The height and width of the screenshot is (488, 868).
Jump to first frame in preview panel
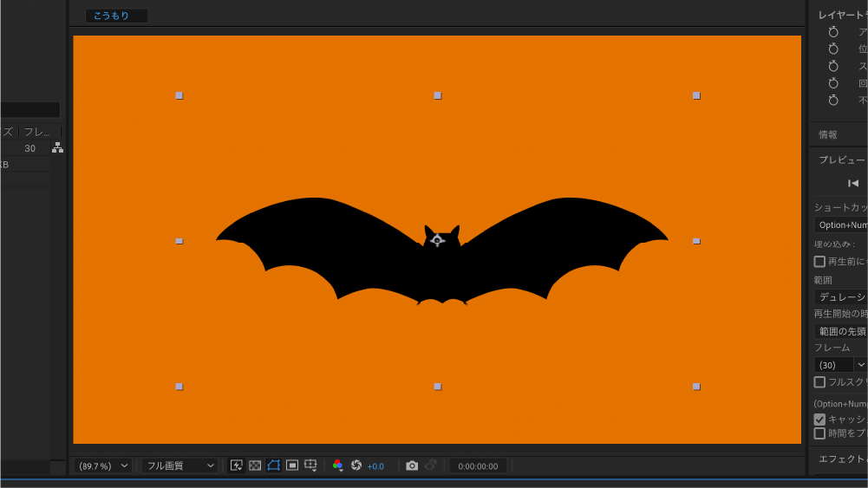(853, 183)
